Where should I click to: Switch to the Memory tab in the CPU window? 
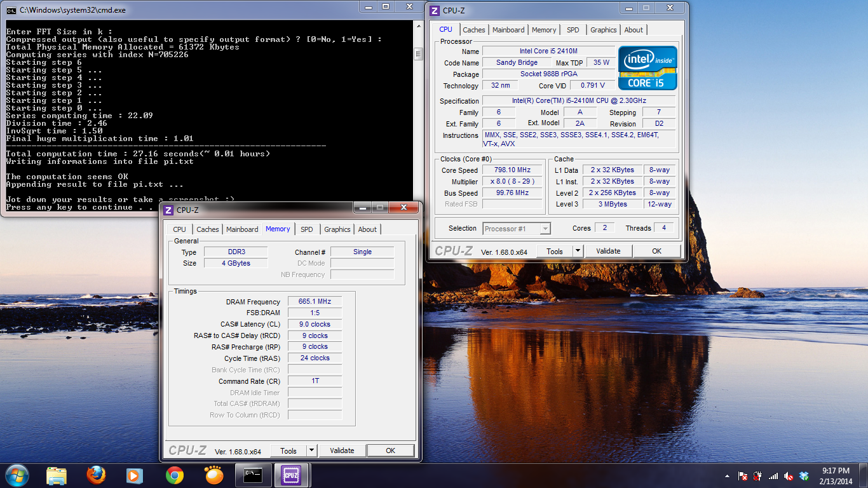[x=544, y=30]
